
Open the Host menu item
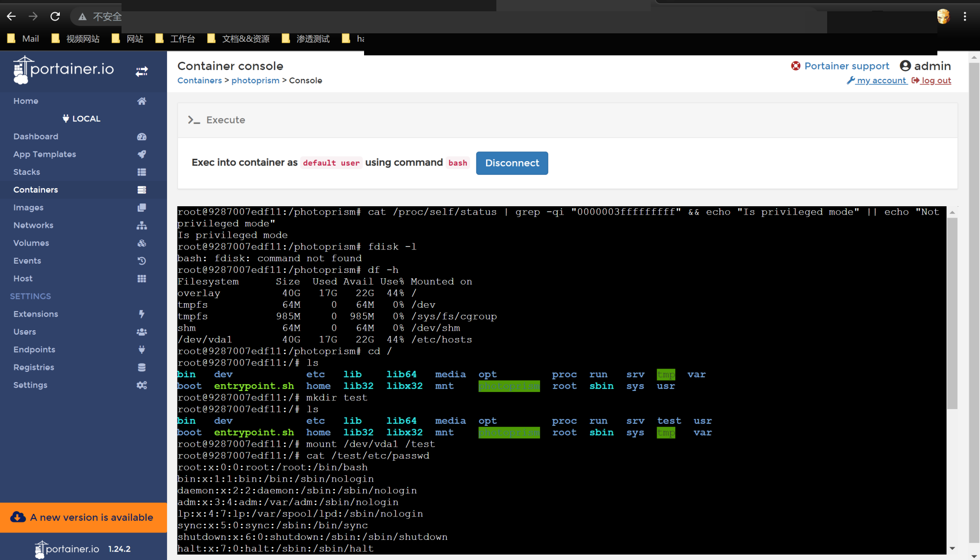(x=23, y=278)
